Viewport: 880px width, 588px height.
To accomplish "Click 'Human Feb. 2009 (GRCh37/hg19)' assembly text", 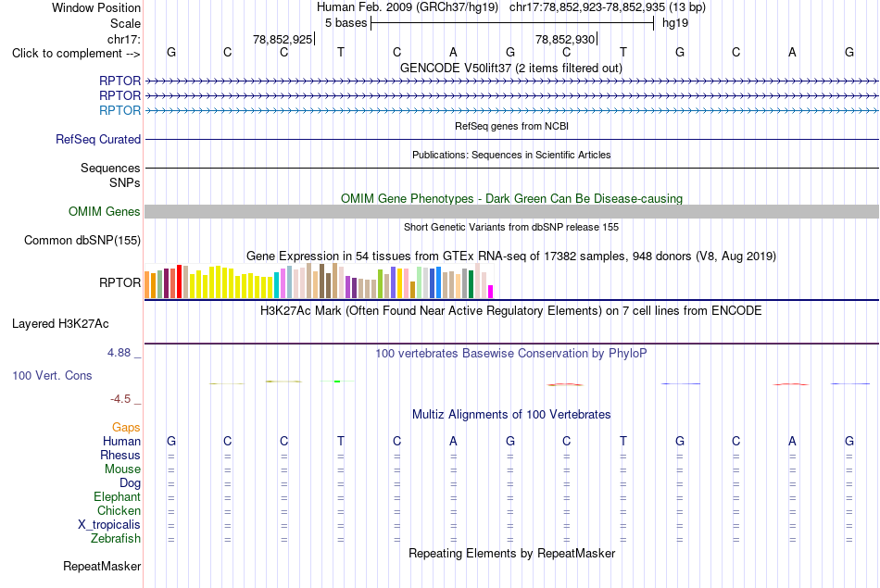I will tap(408, 7).
